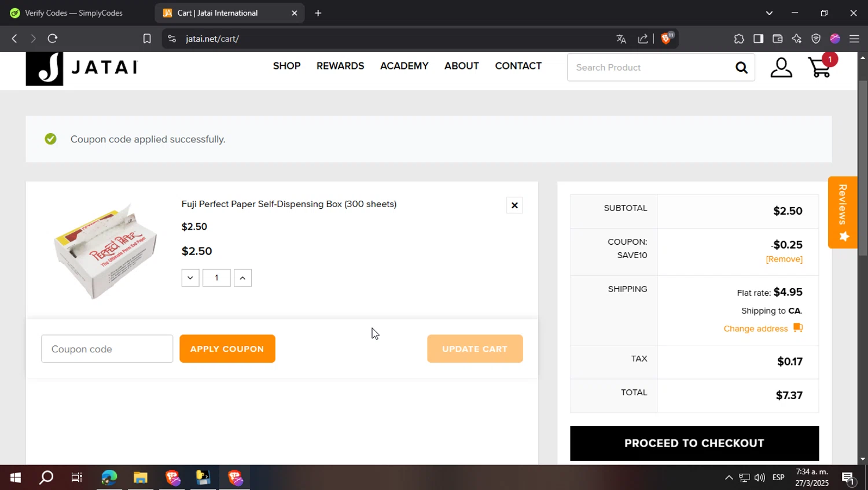Show hidden system tray icons

pos(729,478)
